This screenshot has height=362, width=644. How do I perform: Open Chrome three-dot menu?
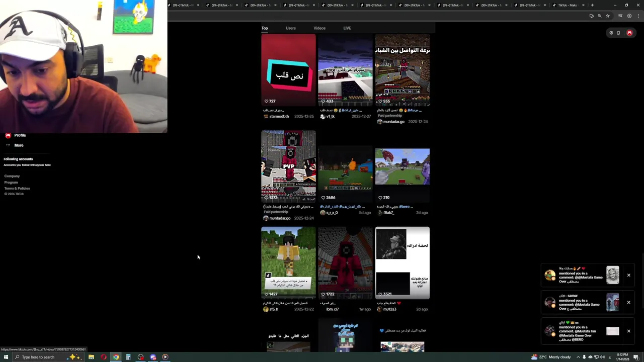637,16
